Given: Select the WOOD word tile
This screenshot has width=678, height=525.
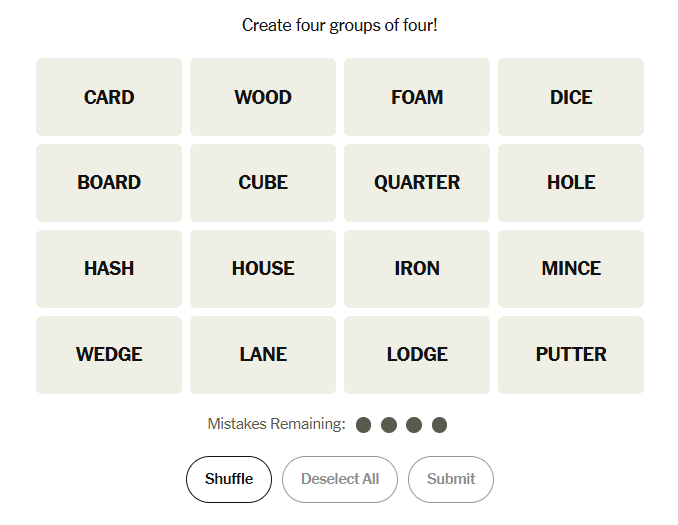Looking at the screenshot, I should point(263,97).
